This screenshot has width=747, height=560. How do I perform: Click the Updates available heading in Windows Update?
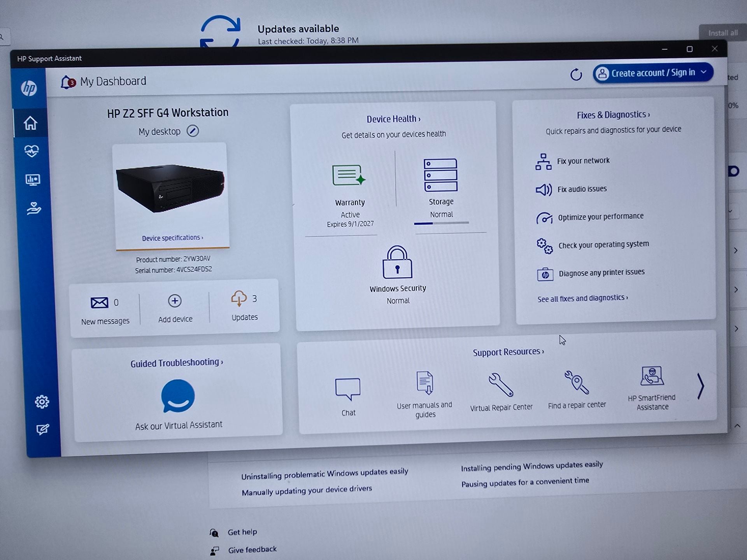click(298, 29)
